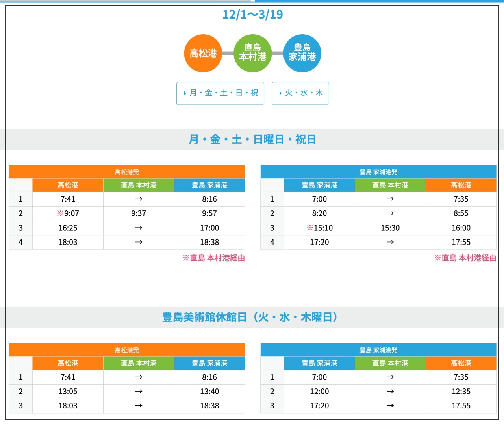Click 高松港発 header in the top table
Viewport: 504px width, 425px height.
127,172
